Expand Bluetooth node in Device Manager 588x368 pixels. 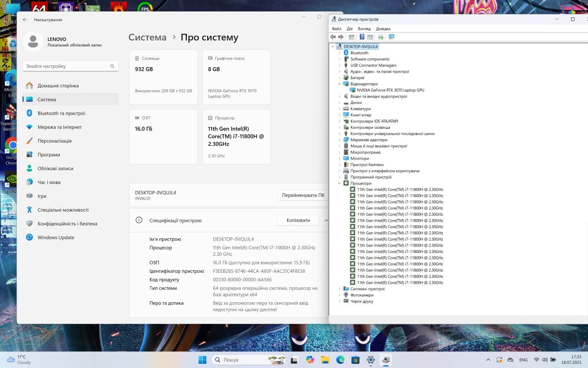[x=340, y=53]
